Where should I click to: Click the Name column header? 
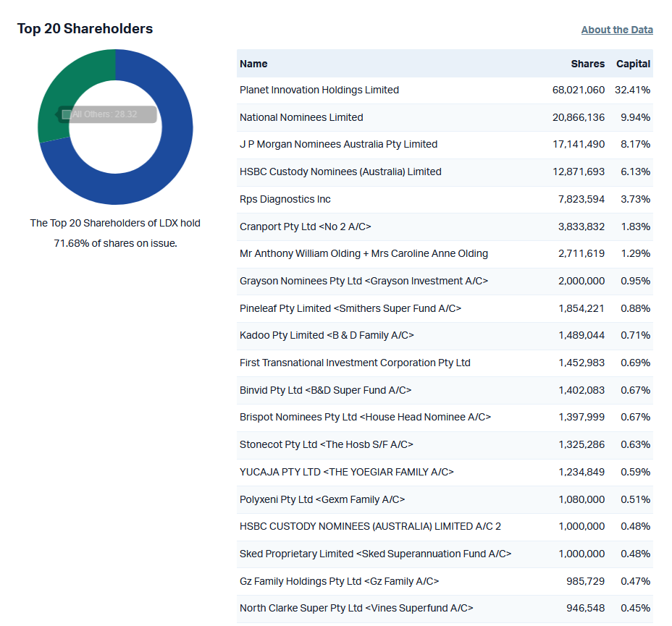point(253,64)
